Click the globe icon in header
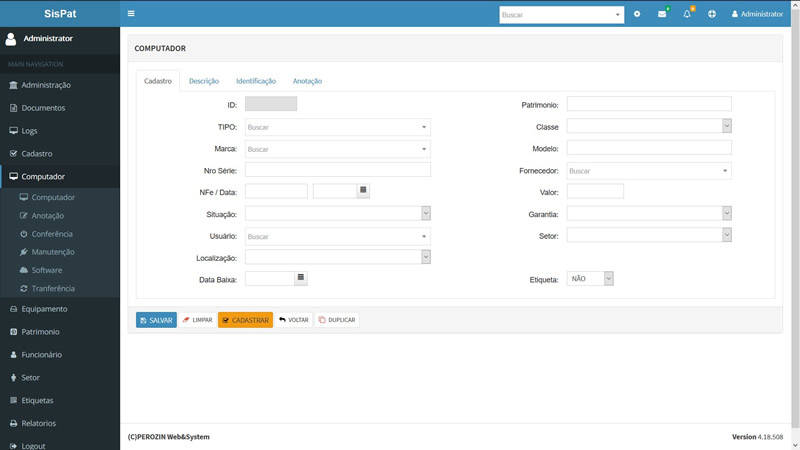This screenshot has width=800, height=450. (x=712, y=14)
